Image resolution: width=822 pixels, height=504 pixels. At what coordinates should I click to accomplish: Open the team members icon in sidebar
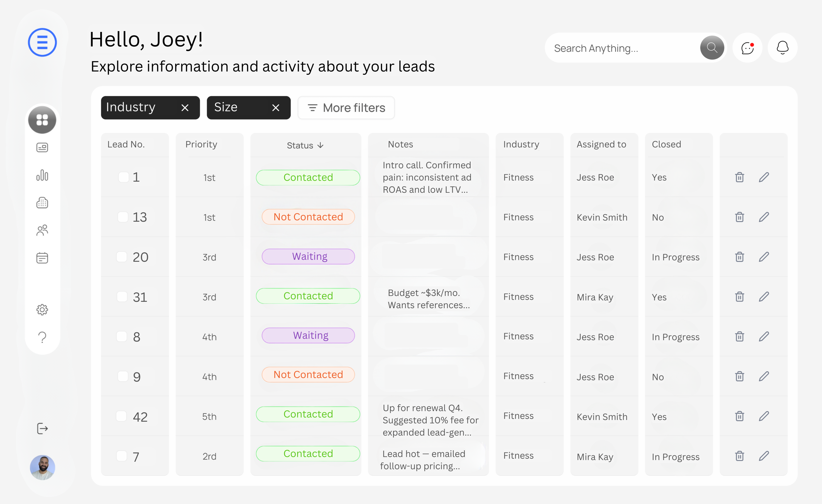pyautogui.click(x=42, y=230)
